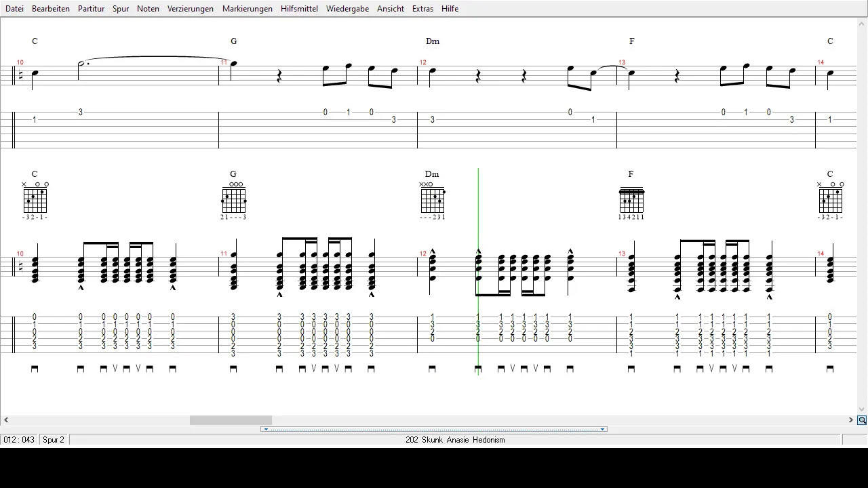
Task: Click the horizontal scrollbar left arrow
Action: coord(6,420)
